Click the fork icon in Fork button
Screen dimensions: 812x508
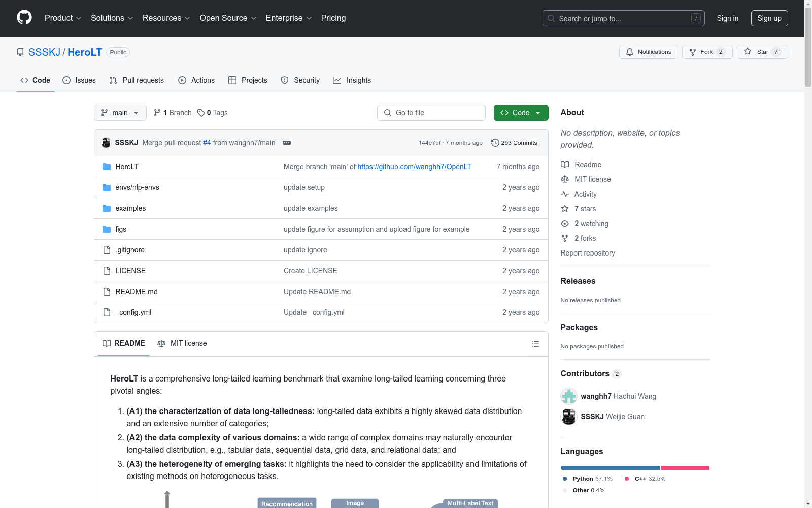(x=693, y=52)
